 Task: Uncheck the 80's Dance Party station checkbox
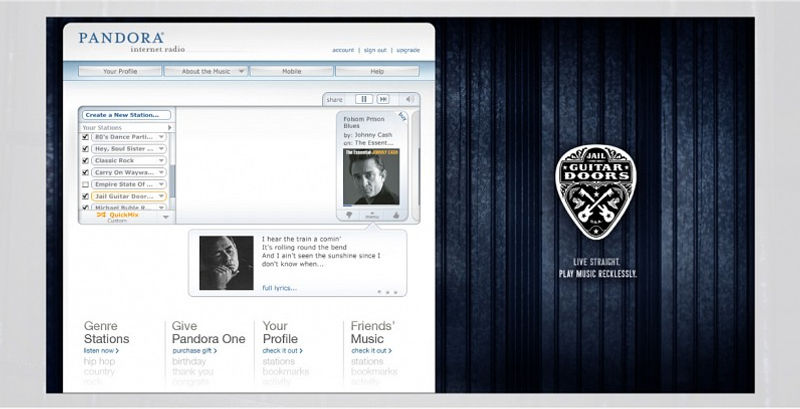tap(85, 137)
